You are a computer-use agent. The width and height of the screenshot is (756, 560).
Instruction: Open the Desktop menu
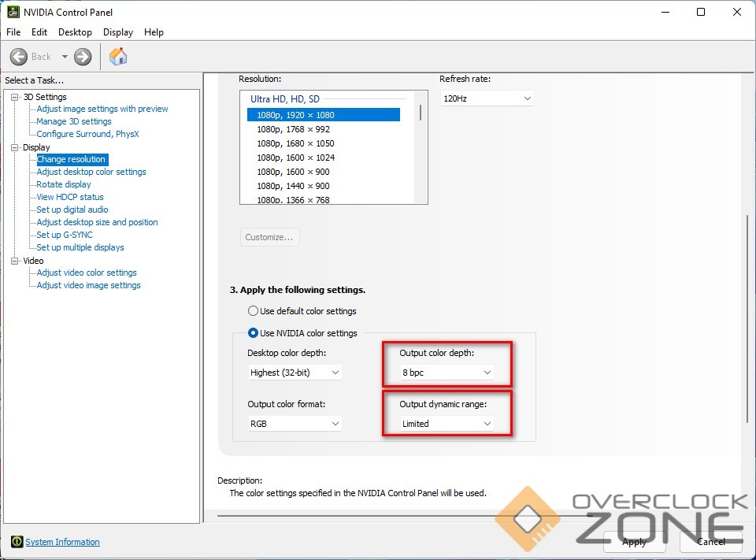click(x=76, y=32)
